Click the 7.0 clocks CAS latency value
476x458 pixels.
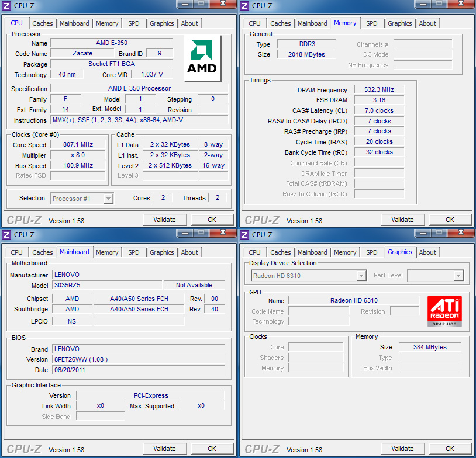point(379,111)
